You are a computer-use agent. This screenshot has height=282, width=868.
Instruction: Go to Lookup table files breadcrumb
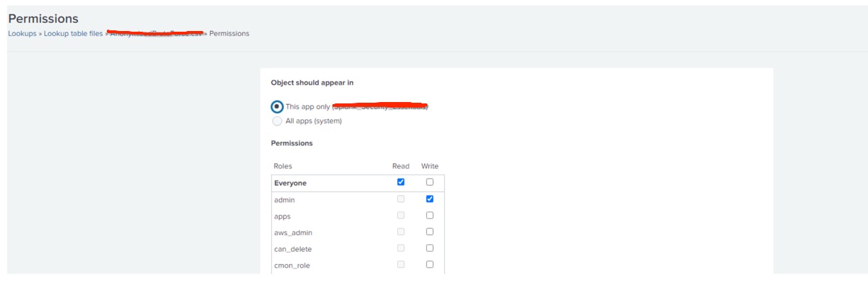coord(73,33)
